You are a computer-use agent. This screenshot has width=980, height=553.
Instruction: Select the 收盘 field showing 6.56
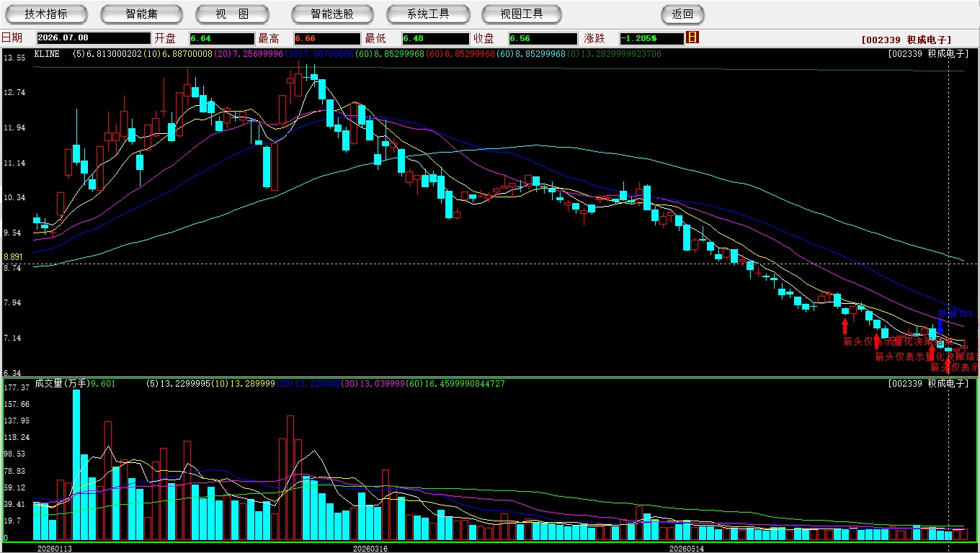[x=543, y=38]
